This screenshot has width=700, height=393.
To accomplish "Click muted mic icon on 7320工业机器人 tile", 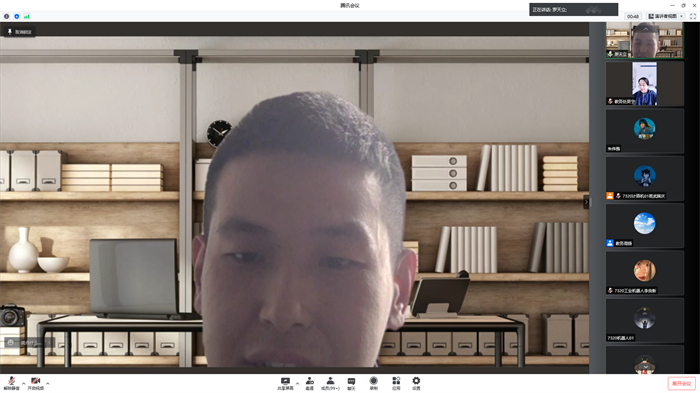I will click(x=610, y=290).
